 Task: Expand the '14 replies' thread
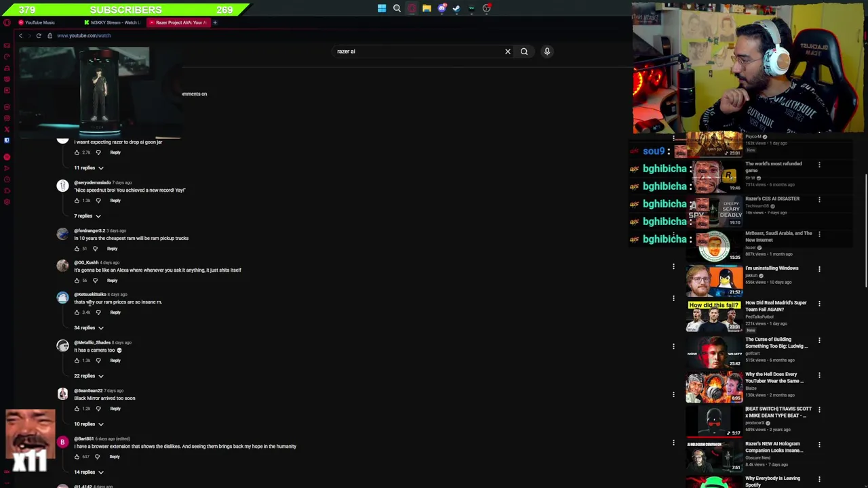pyautogui.click(x=89, y=472)
